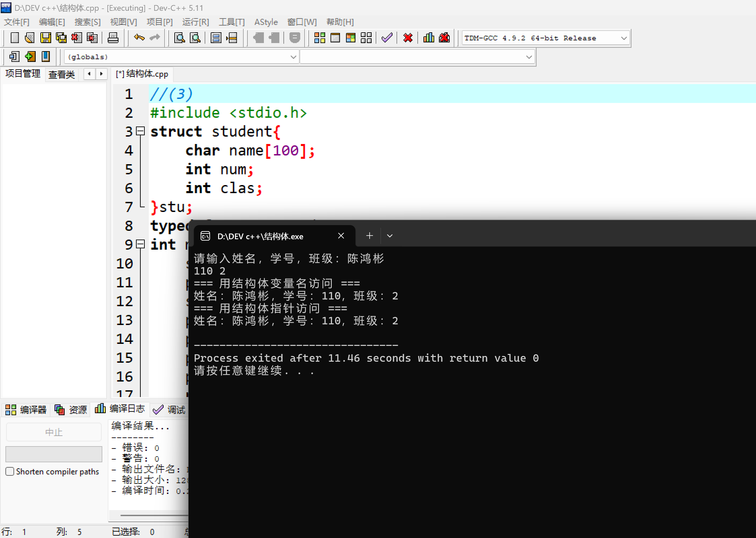Screen dimensions: 756x538
Task: Open the 运行[R] menu
Action: 195,22
